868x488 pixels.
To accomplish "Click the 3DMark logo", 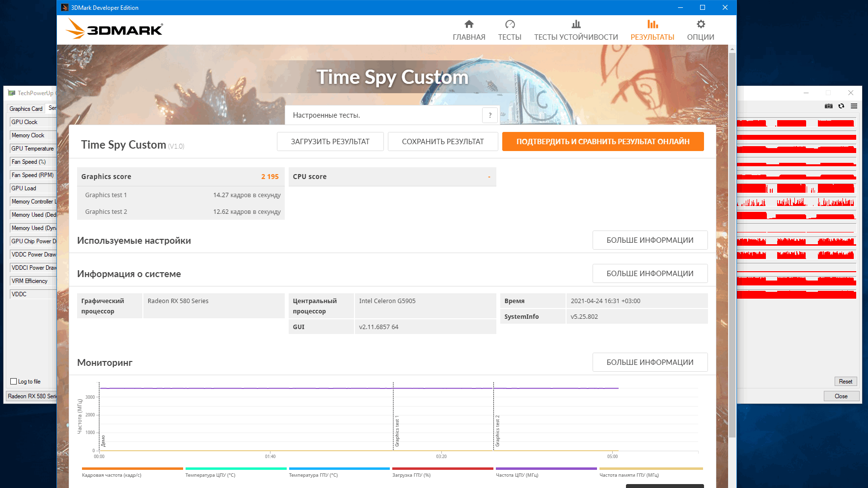I will [x=114, y=29].
